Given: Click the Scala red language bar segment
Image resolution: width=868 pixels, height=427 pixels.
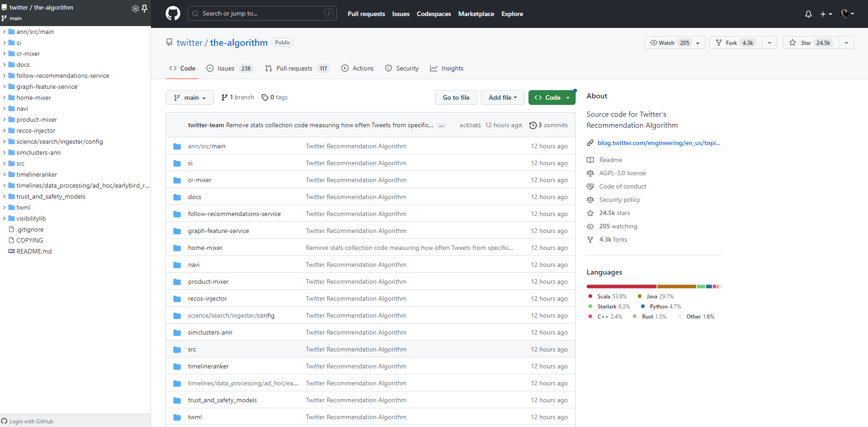Looking at the screenshot, I should pos(621,286).
